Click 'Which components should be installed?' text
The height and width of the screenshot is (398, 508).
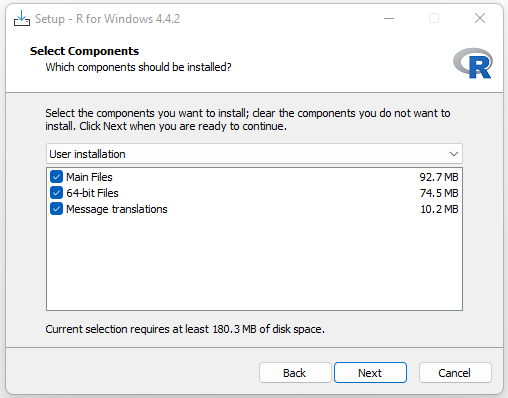click(x=138, y=67)
